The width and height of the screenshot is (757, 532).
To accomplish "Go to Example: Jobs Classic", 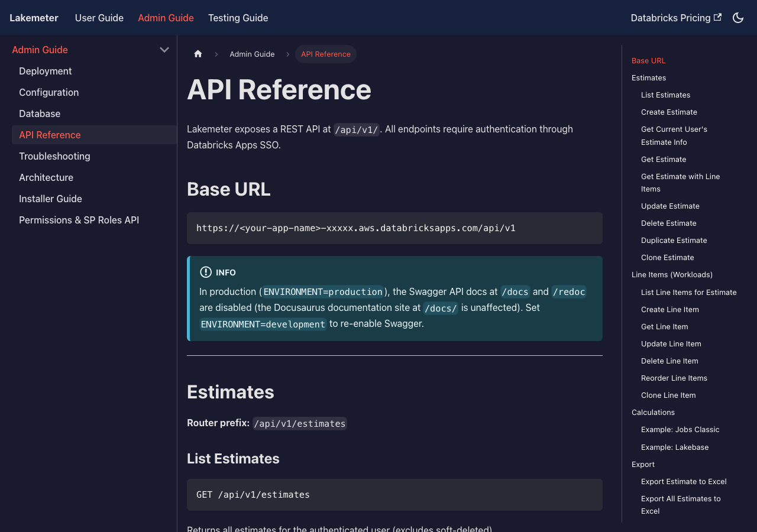I will coord(680,429).
